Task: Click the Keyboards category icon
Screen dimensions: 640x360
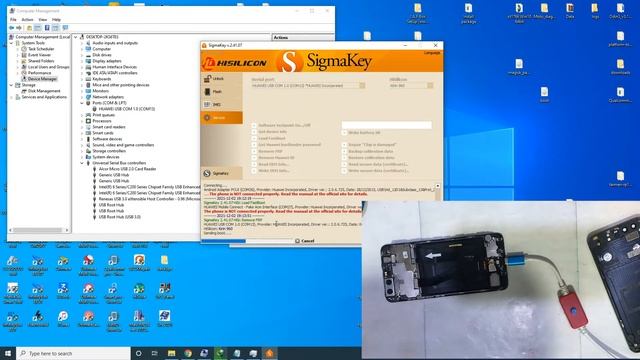Action: tap(88, 79)
